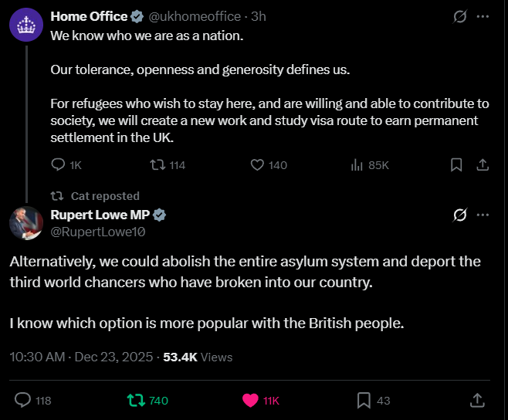Bookmark Rupert Lowe's tweet
Viewport: 508px width, 420px height.
[364, 400]
